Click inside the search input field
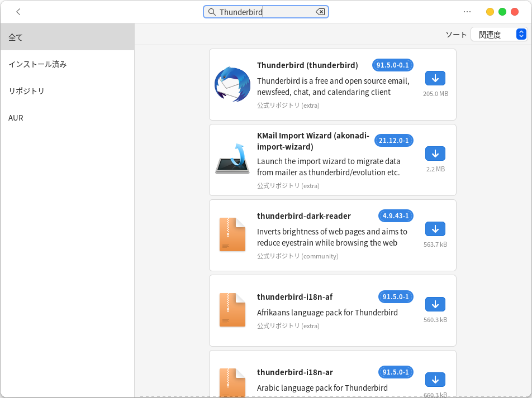The width and height of the screenshot is (532, 398). point(265,12)
